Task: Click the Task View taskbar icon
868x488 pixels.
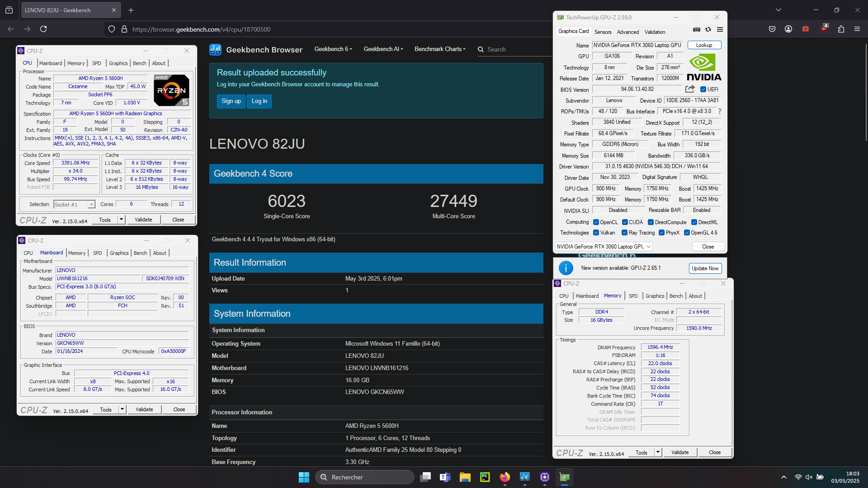Action: (425, 477)
